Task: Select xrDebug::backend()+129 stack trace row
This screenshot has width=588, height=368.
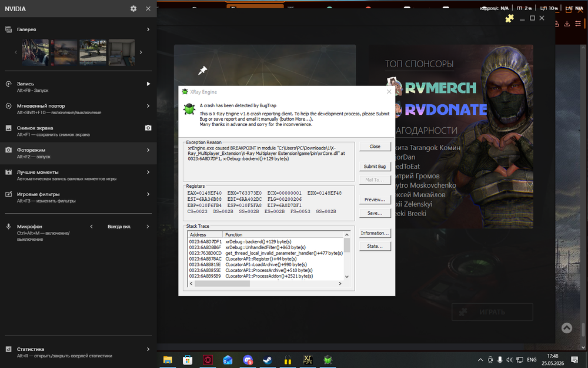Action: click(x=266, y=241)
